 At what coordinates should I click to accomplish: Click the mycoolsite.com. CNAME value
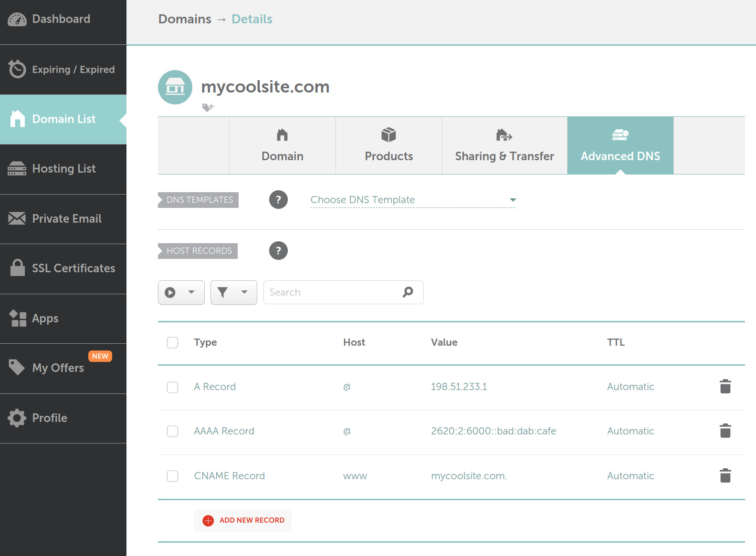[469, 476]
